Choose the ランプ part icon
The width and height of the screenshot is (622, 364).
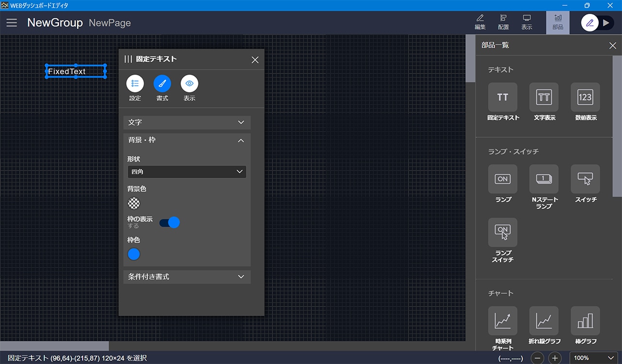502,179
